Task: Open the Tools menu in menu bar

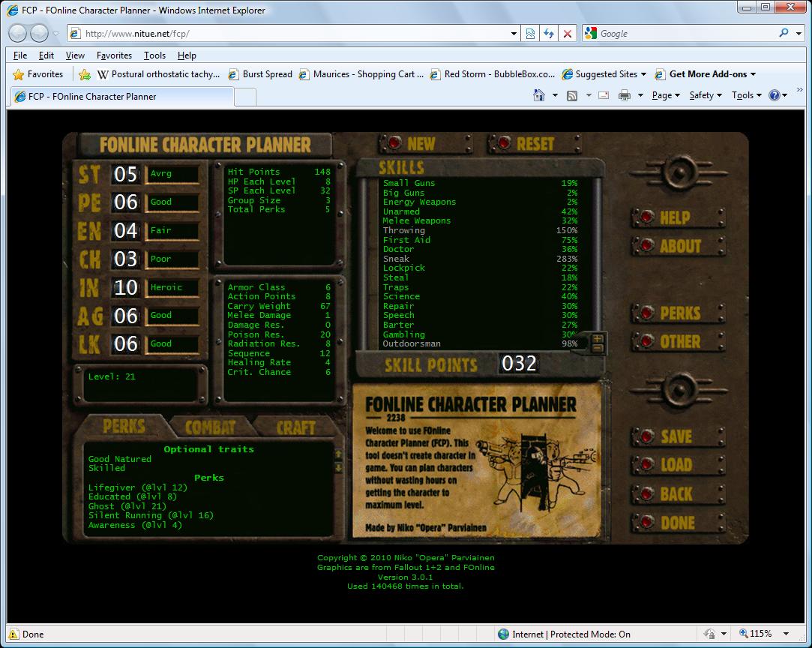Action: click(154, 55)
